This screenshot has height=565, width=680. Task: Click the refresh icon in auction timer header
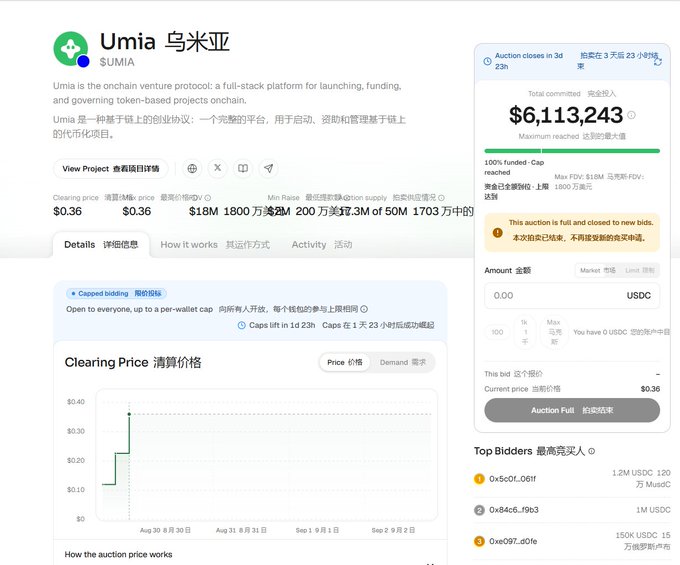[x=658, y=62]
